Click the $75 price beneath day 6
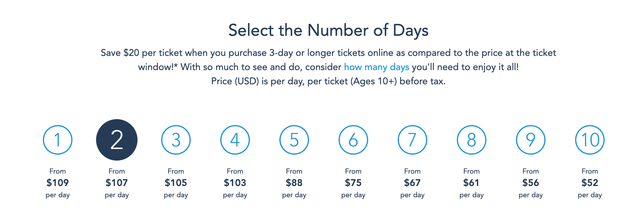 pos(353,183)
